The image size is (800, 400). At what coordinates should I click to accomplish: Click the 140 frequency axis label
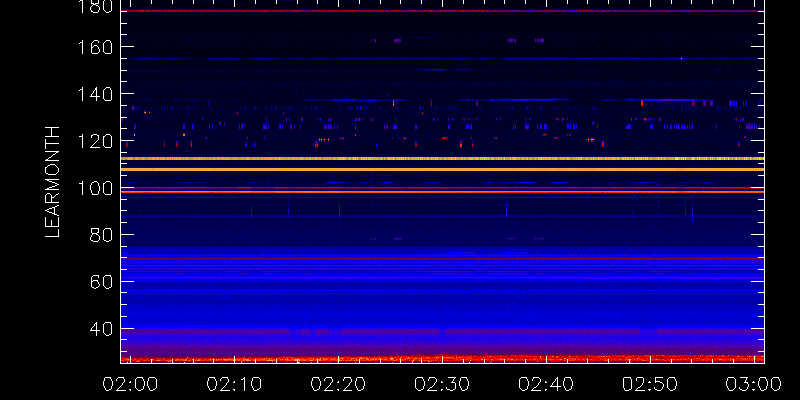[x=95, y=94]
